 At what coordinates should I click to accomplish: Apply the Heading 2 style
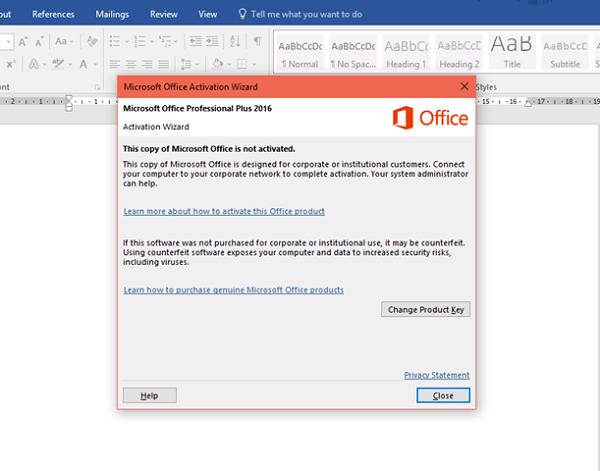(x=459, y=54)
